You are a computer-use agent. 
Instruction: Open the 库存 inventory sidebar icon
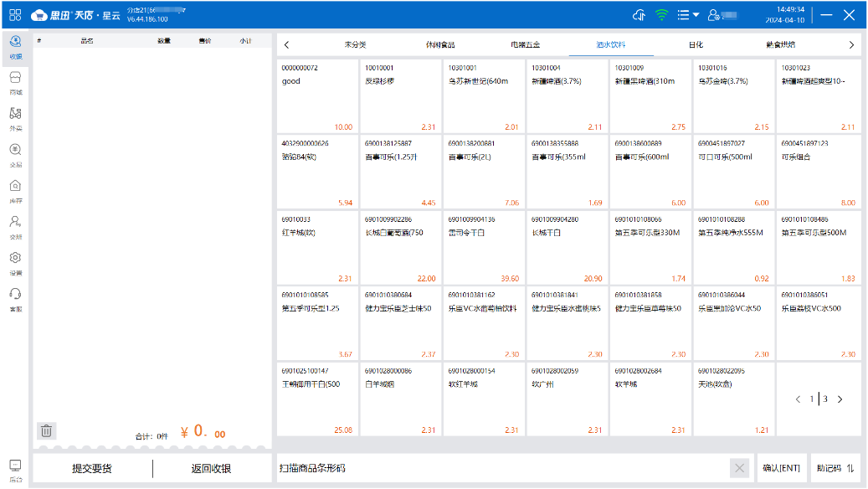(x=16, y=192)
